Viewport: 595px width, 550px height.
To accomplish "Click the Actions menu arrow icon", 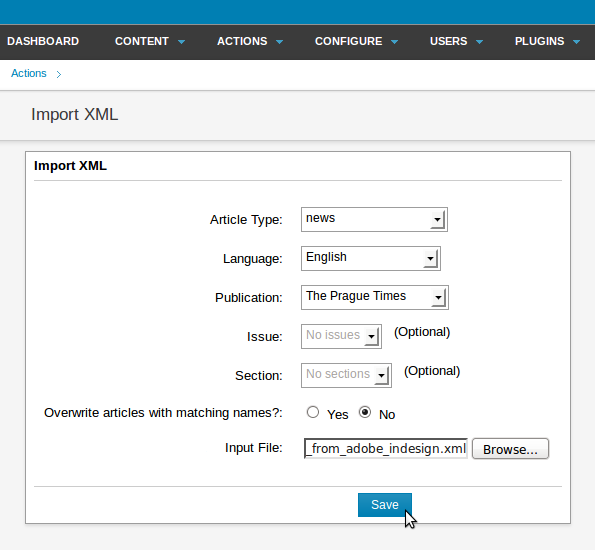I will coord(280,42).
